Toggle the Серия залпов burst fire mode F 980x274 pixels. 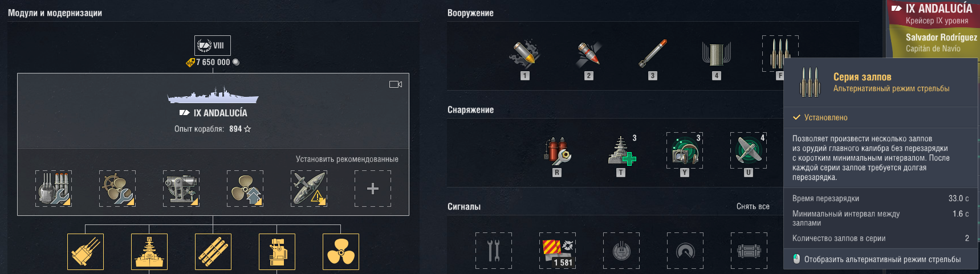tap(780, 54)
